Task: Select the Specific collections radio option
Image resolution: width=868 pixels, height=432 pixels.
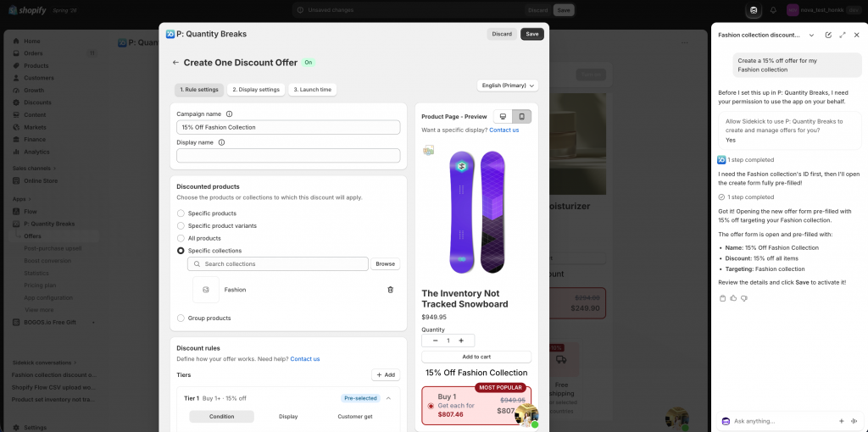Action: [x=181, y=251]
